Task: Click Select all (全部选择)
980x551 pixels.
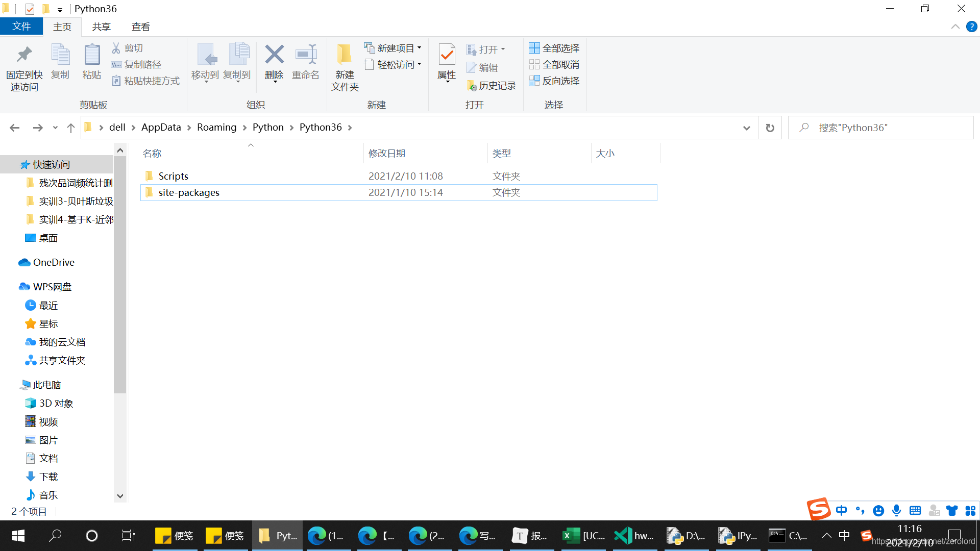Action: [554, 48]
